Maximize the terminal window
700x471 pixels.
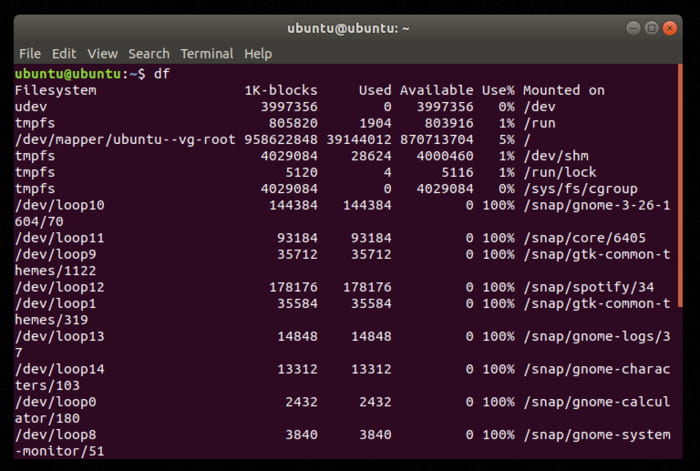[x=652, y=28]
